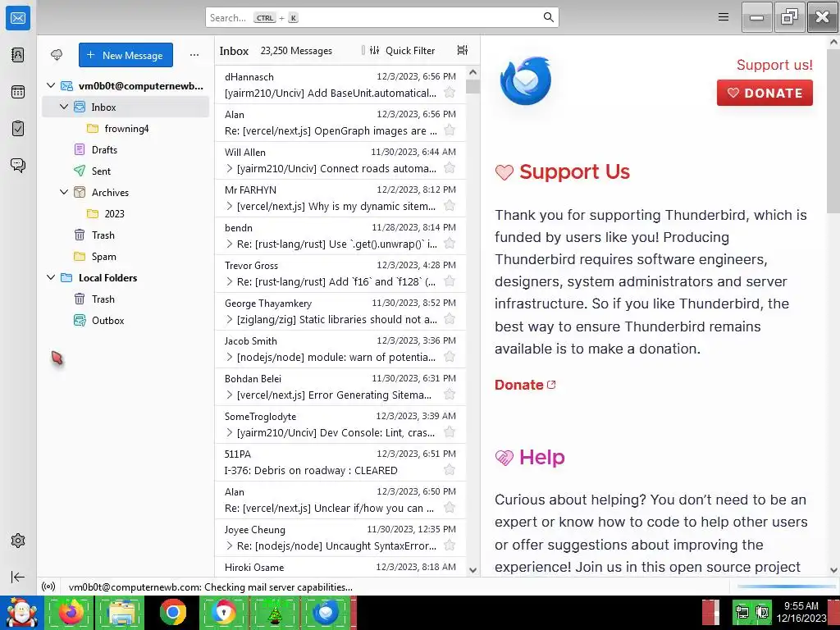Star the Trevor Gross message
The image size is (840, 630).
coord(450,281)
